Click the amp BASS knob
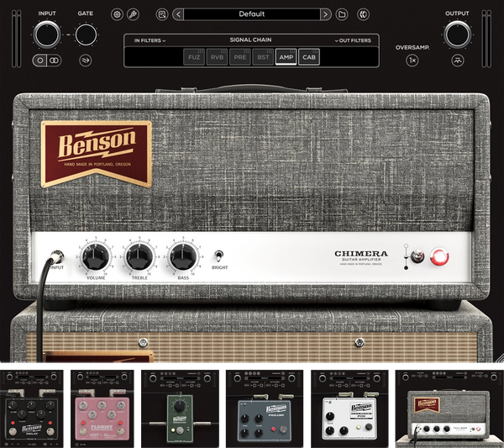 (x=183, y=256)
